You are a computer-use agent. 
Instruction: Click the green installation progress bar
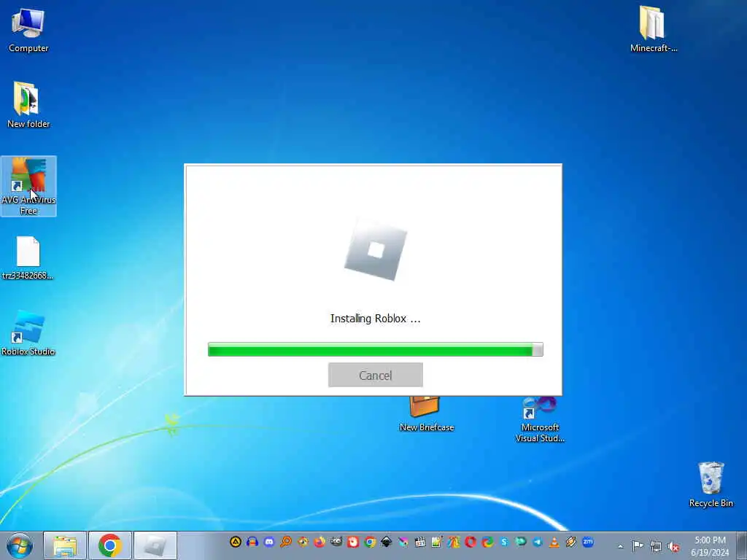pyautogui.click(x=376, y=349)
